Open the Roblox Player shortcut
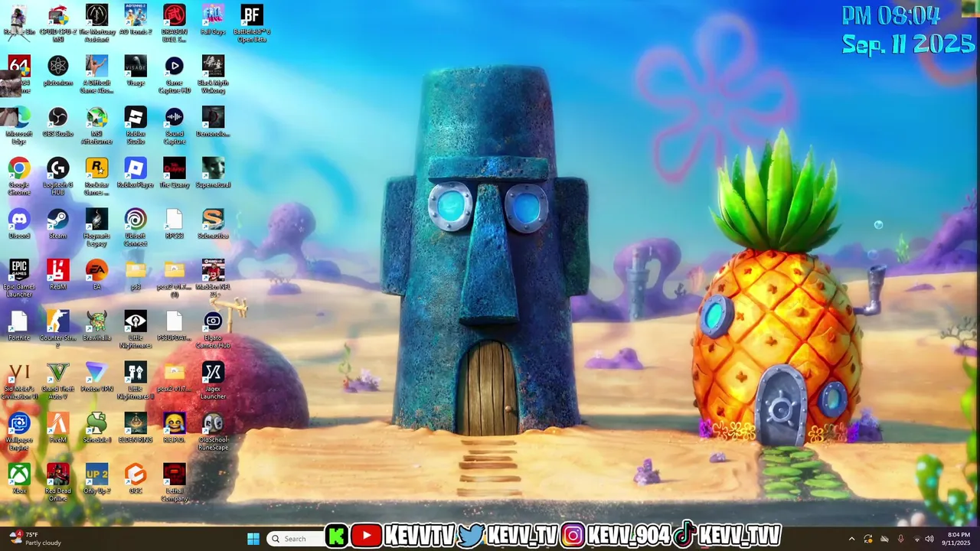The width and height of the screenshot is (980, 551). tap(136, 173)
